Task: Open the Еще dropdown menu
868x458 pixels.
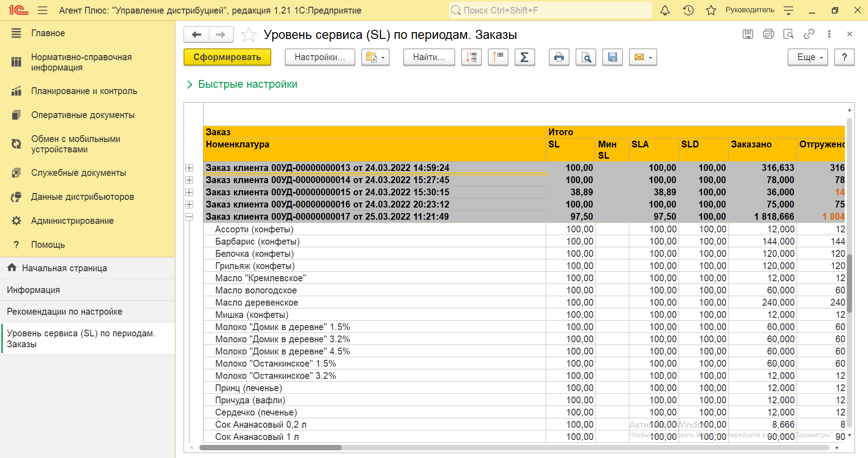Action: [x=808, y=57]
